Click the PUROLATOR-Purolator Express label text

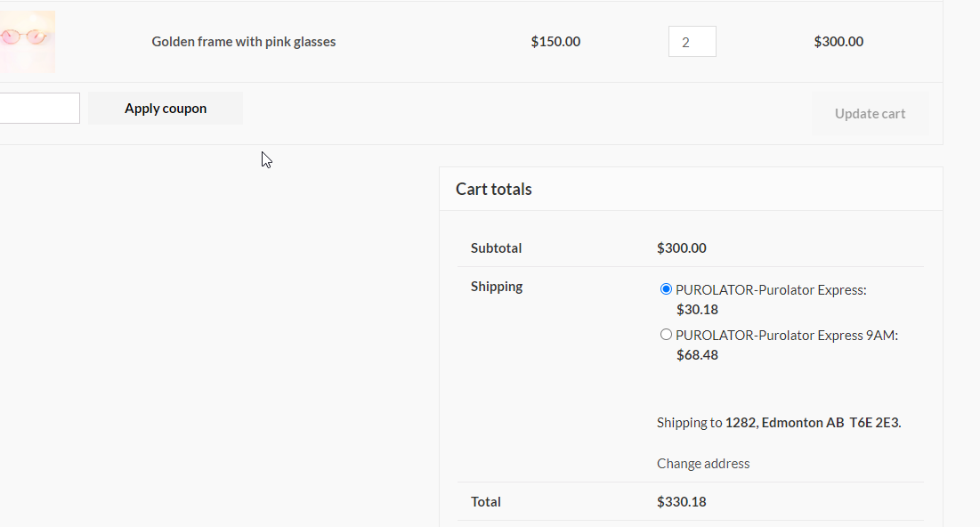pos(771,290)
